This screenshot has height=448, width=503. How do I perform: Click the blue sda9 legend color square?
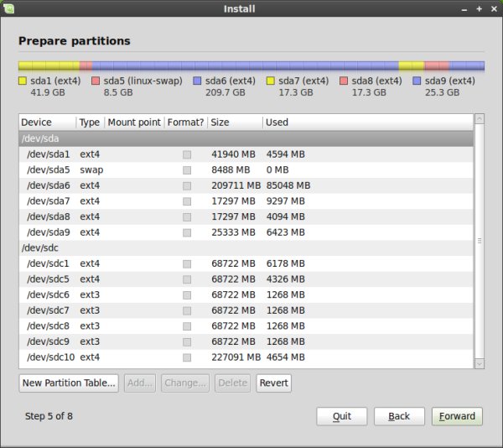point(417,81)
